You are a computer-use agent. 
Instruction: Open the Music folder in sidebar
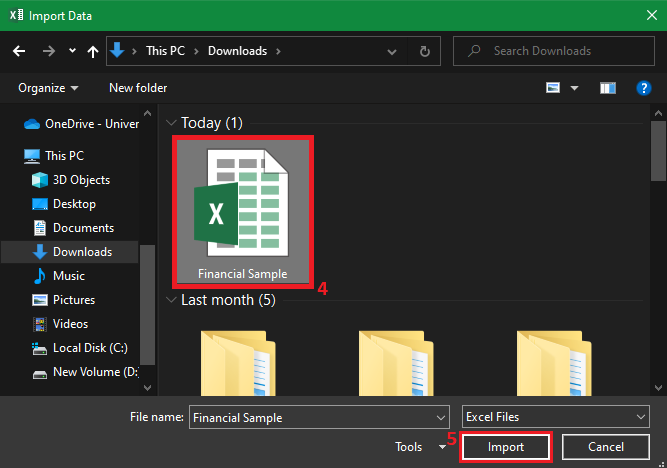coord(68,276)
